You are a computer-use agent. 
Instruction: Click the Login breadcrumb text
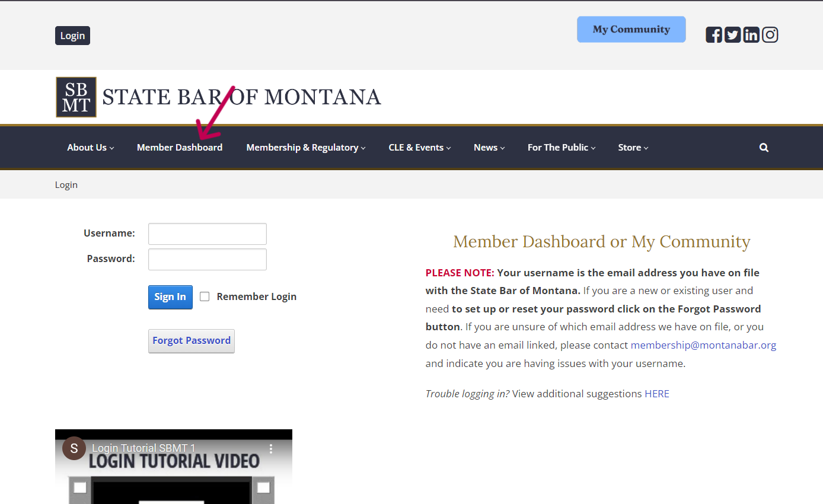[x=66, y=185]
